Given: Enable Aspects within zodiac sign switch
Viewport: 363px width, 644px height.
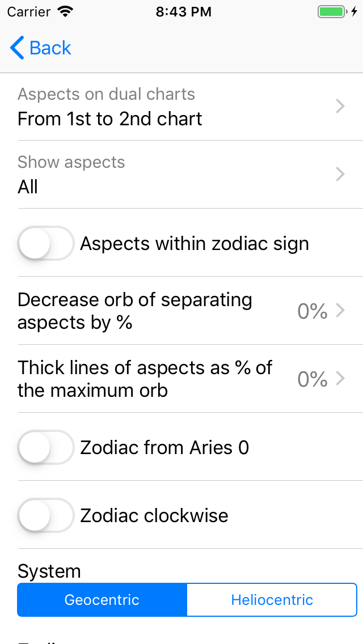Looking at the screenshot, I should click(46, 243).
